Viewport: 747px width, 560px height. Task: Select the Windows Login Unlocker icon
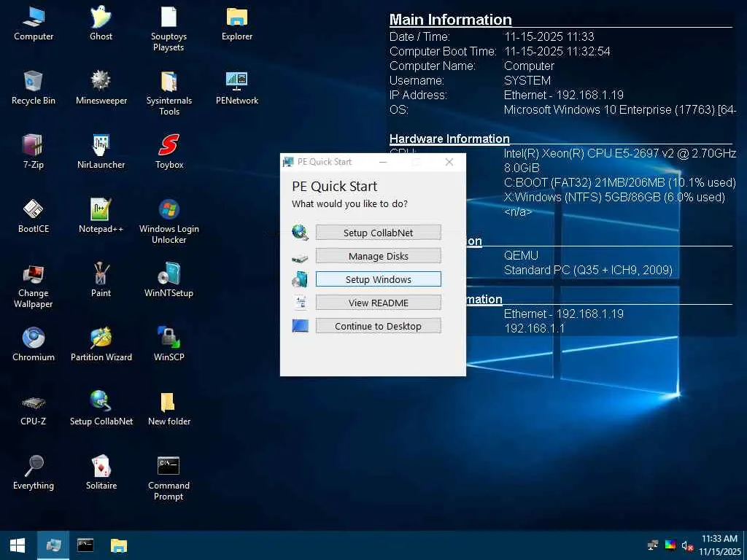coord(169,222)
